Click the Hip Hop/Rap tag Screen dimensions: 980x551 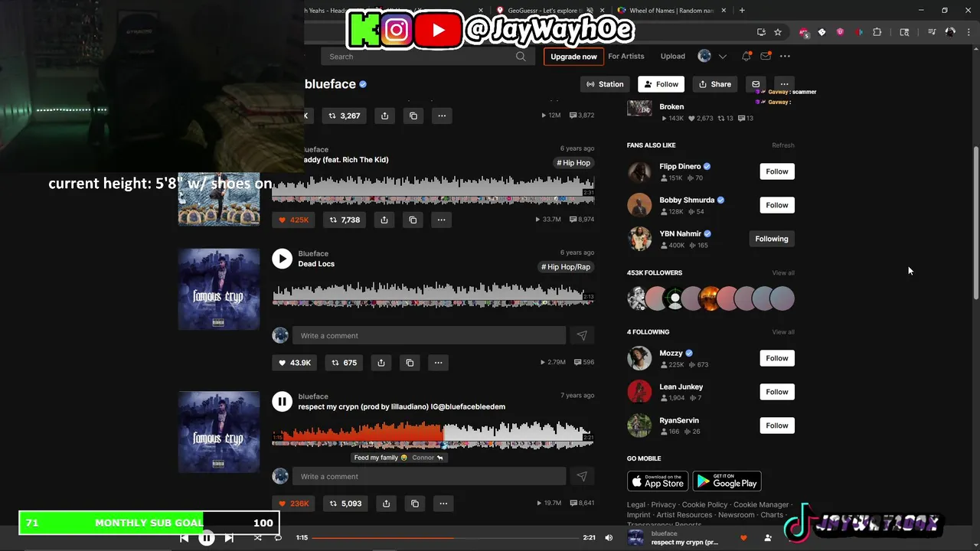(566, 267)
